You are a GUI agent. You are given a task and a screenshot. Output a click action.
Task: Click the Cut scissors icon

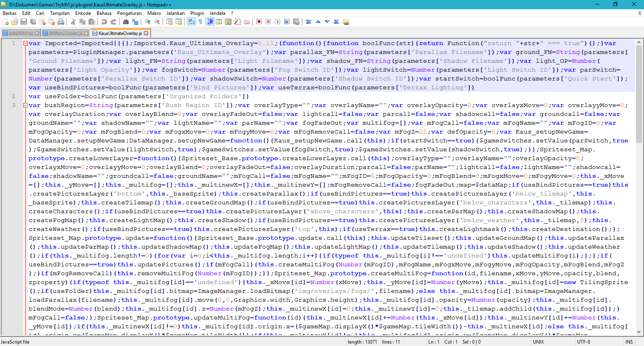click(73, 22)
